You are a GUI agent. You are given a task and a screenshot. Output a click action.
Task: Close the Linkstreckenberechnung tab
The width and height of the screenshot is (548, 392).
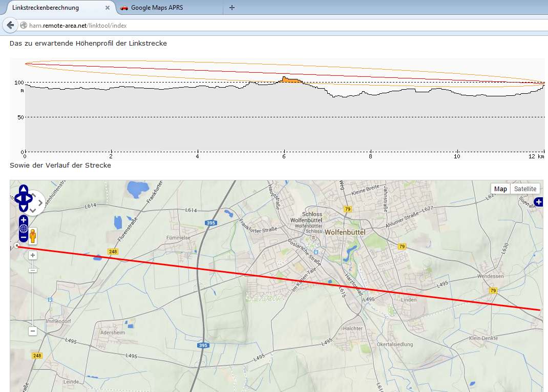point(108,8)
